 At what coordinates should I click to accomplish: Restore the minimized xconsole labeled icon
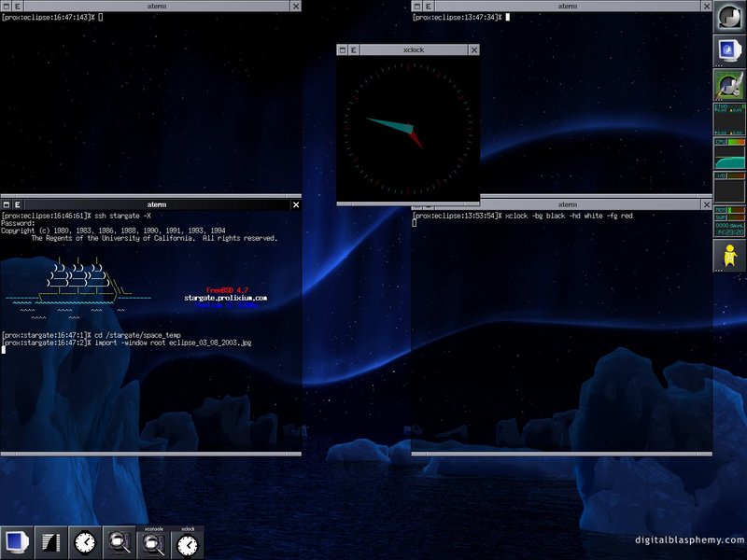[x=153, y=542]
